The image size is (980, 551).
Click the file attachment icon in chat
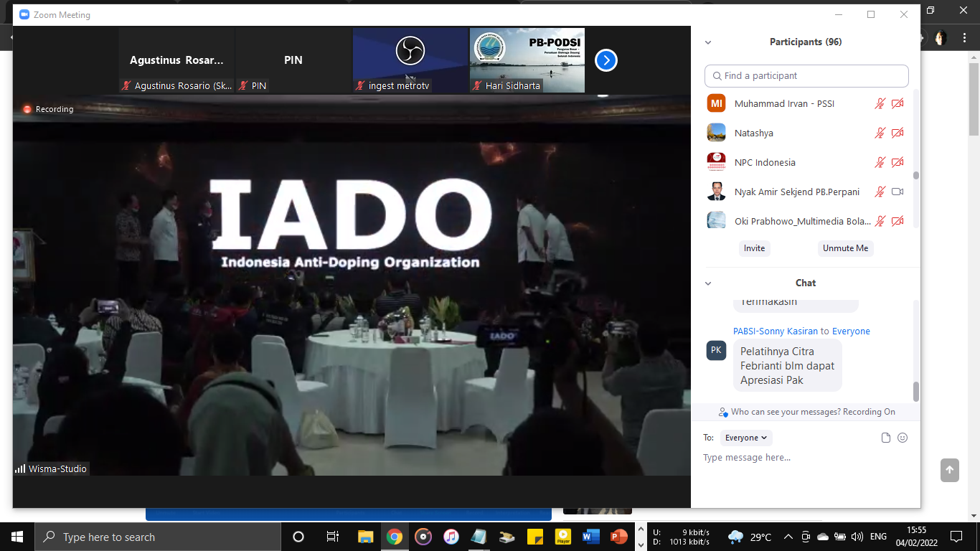886,438
